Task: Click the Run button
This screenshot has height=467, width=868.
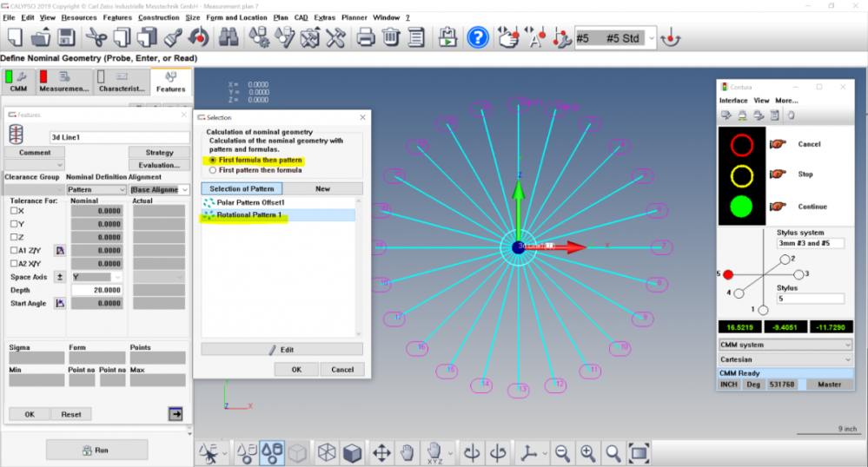Action: tap(96, 450)
